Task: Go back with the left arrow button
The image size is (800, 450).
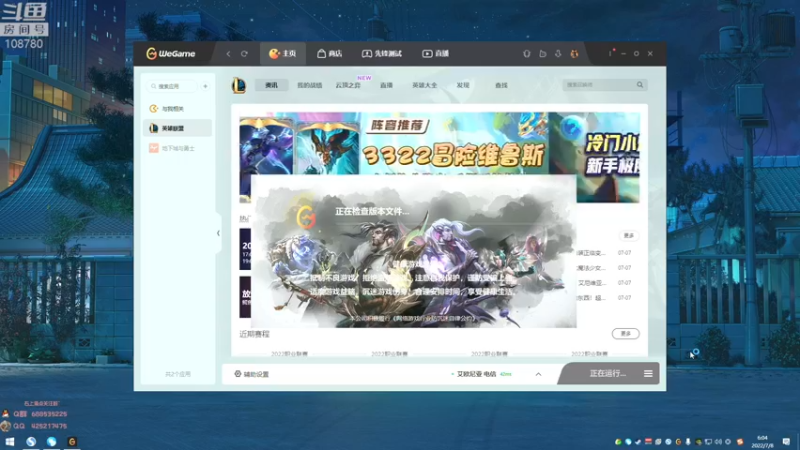Action: tap(229, 54)
